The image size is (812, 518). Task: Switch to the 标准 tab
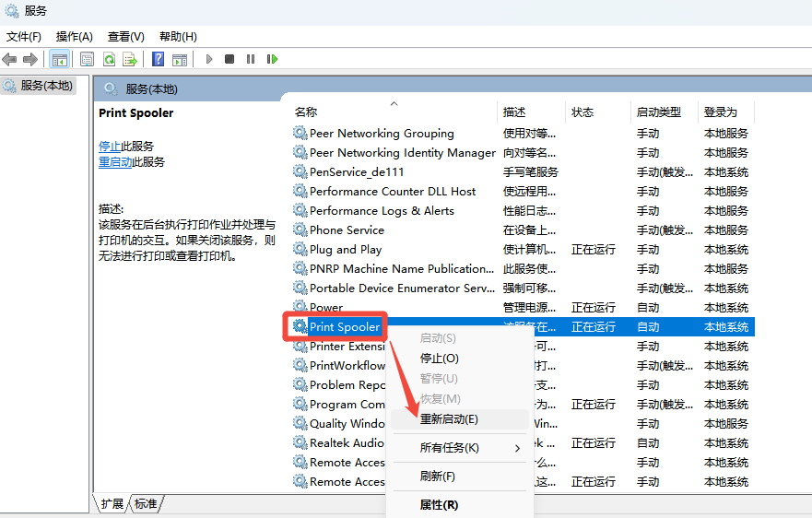click(146, 503)
